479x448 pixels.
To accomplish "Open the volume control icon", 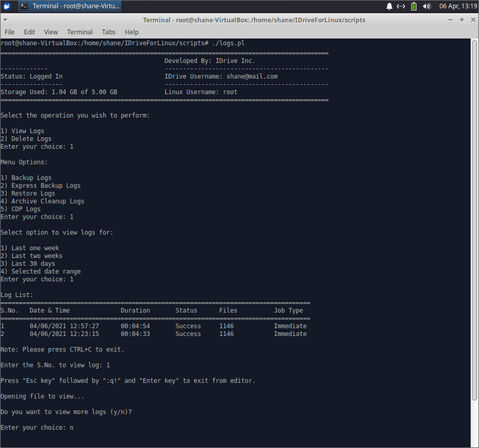I will [426, 6].
